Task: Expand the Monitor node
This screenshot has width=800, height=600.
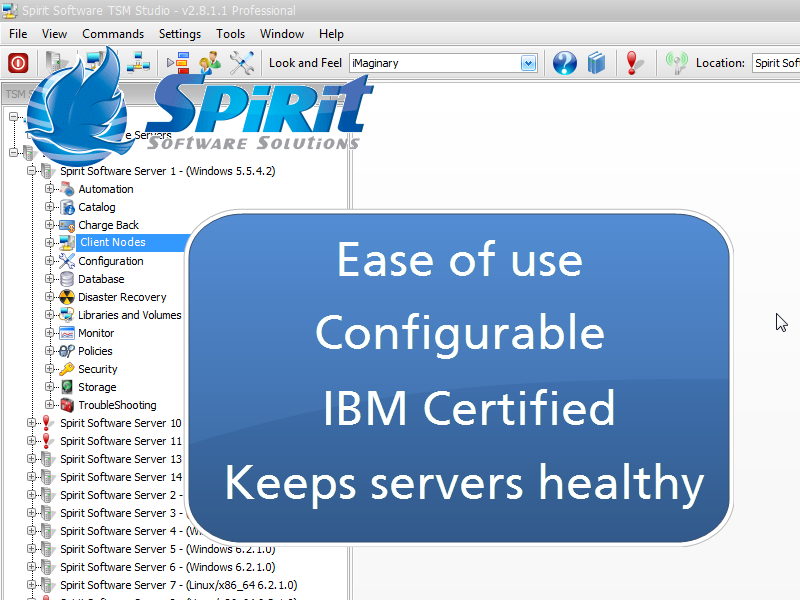Action: (x=49, y=333)
